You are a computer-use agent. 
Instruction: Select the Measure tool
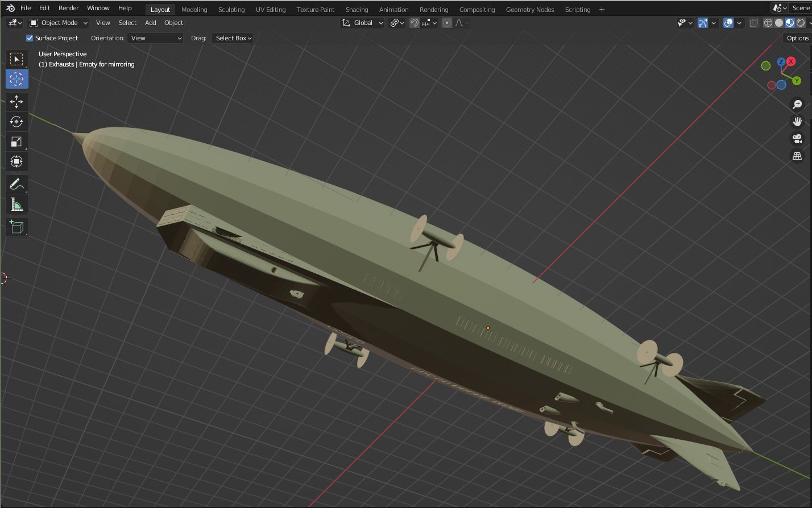(x=16, y=205)
